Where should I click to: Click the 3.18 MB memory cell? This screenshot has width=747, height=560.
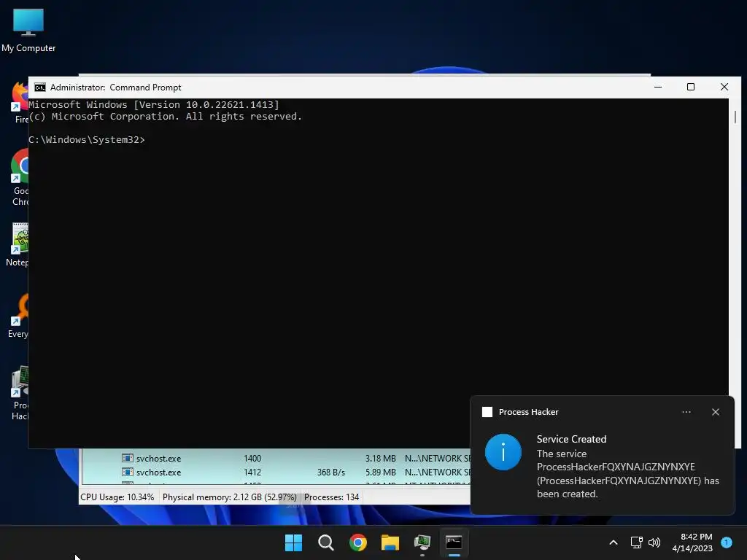click(x=381, y=458)
